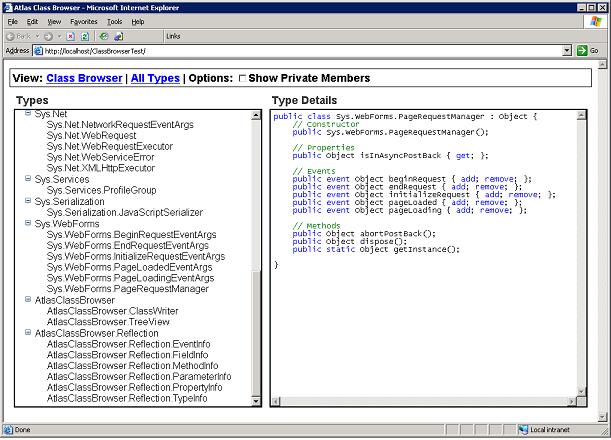
Task: Open the Tools menu
Action: coord(115,22)
